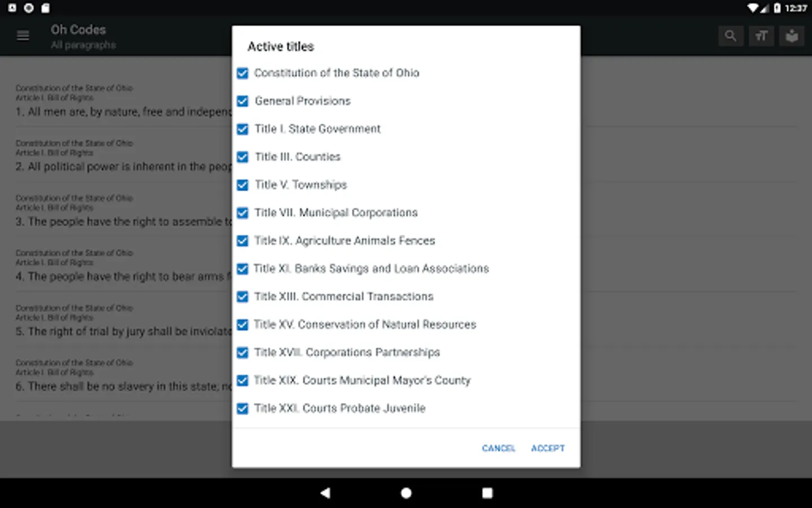
Task: Open the hamburger navigation menu
Action: (x=23, y=36)
